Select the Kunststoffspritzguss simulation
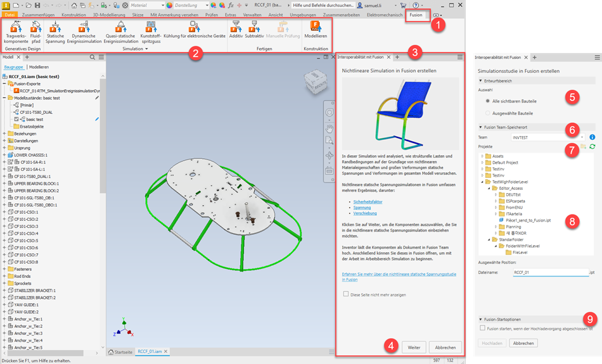Screen dimensions: 602x364 (x=151, y=32)
